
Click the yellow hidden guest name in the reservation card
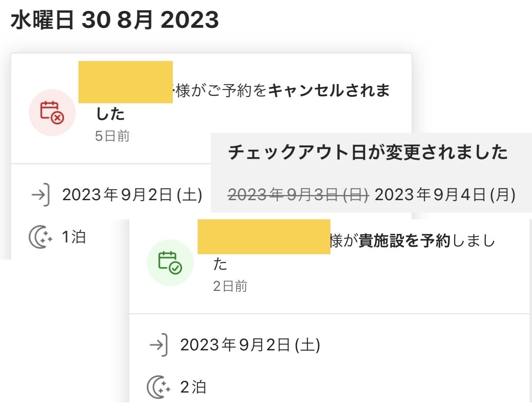pyautogui.click(x=264, y=237)
